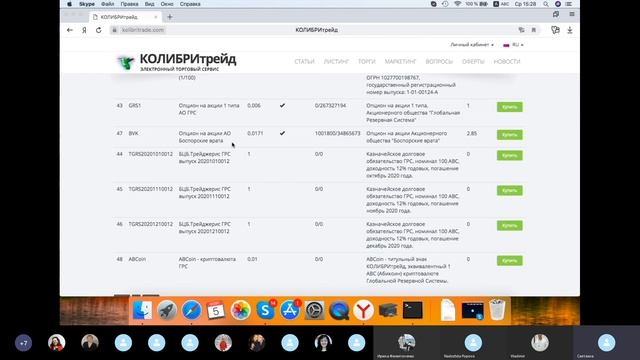The image size is (640, 360).
Task: Click the ticker cell 'TGRS20201010012'
Action: [x=151, y=154]
